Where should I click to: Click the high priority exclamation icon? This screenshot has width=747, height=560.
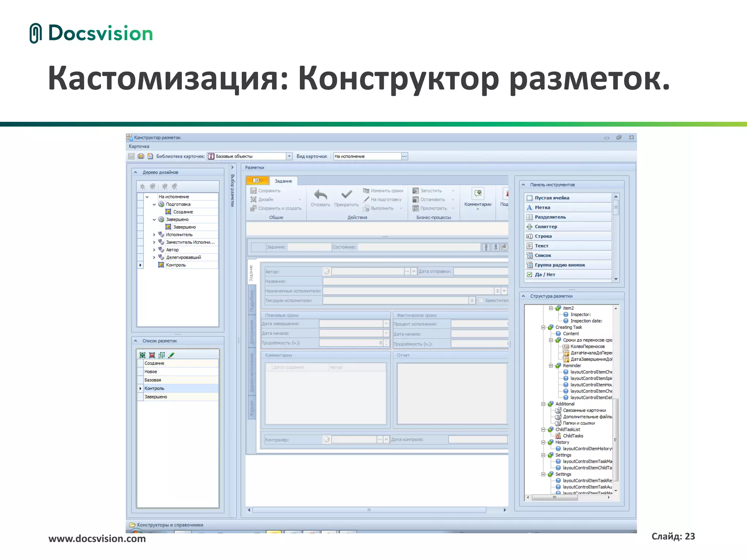coord(486,247)
